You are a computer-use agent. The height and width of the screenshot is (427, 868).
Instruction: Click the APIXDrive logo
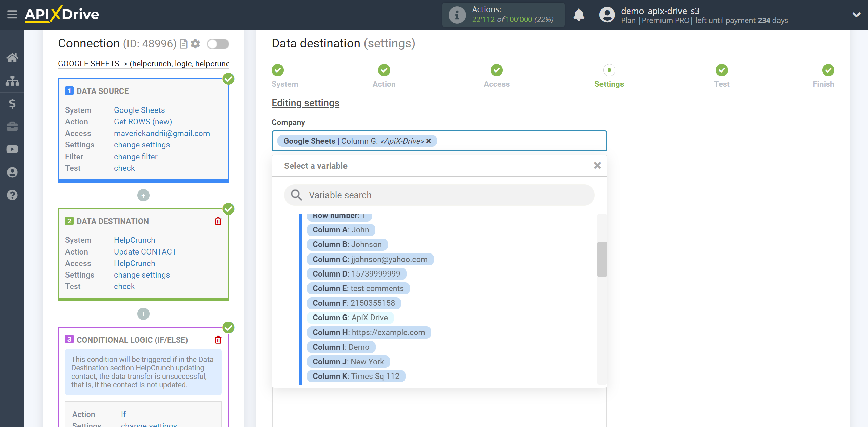[x=62, y=15]
